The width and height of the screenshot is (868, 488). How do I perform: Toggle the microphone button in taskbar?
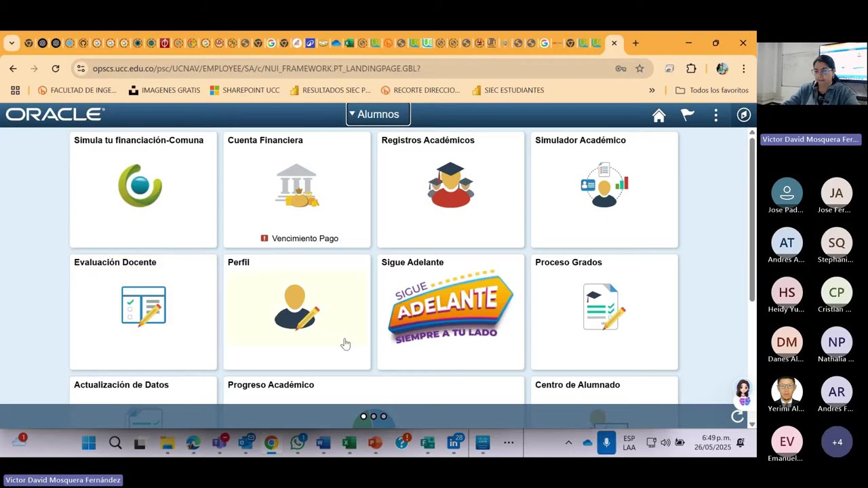[606, 443]
